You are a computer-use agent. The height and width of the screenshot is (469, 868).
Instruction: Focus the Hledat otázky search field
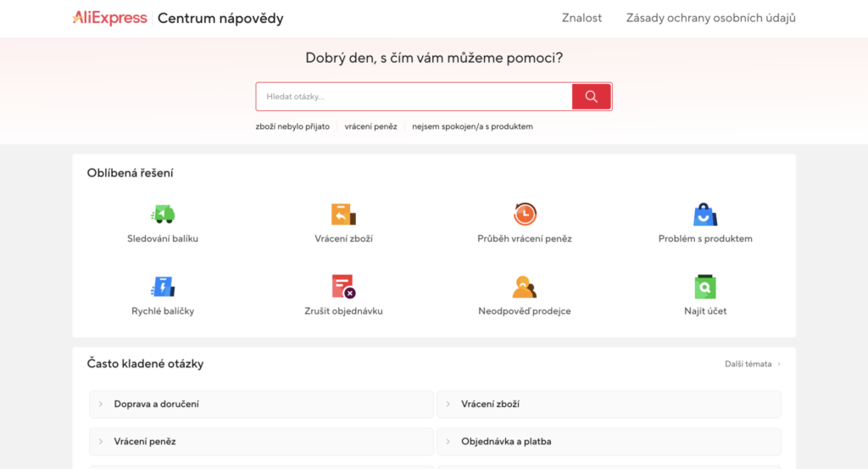[414, 97]
